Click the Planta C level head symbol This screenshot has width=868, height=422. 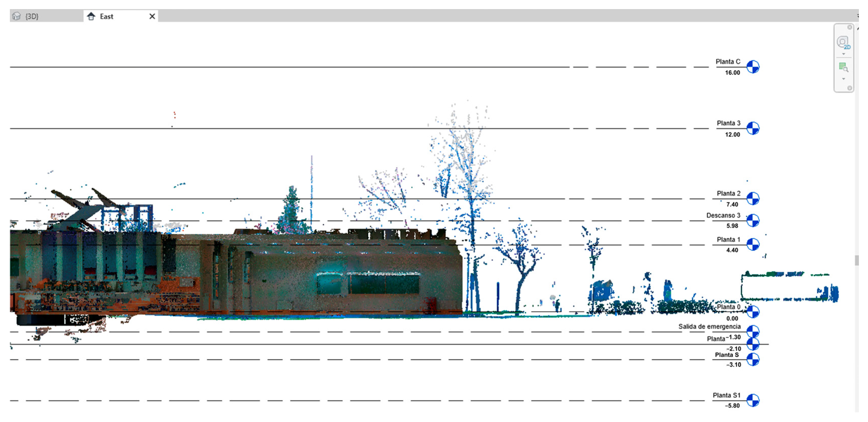pyautogui.click(x=753, y=67)
